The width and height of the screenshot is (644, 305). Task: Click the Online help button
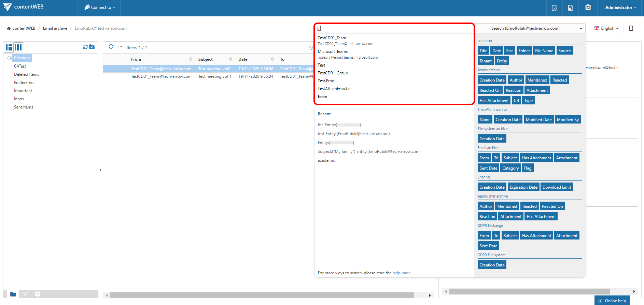click(x=612, y=301)
